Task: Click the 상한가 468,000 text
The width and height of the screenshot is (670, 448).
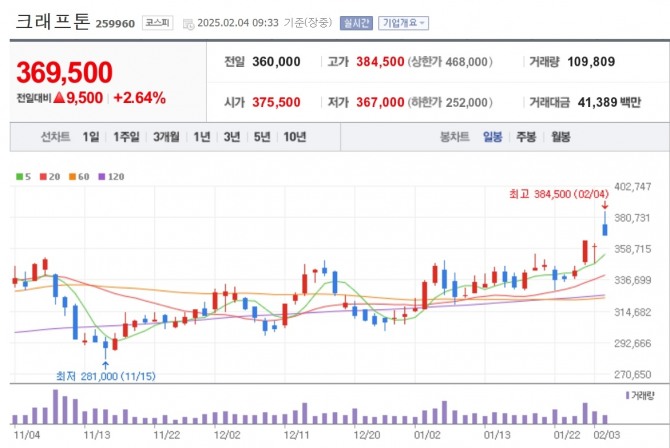Action: pos(450,62)
